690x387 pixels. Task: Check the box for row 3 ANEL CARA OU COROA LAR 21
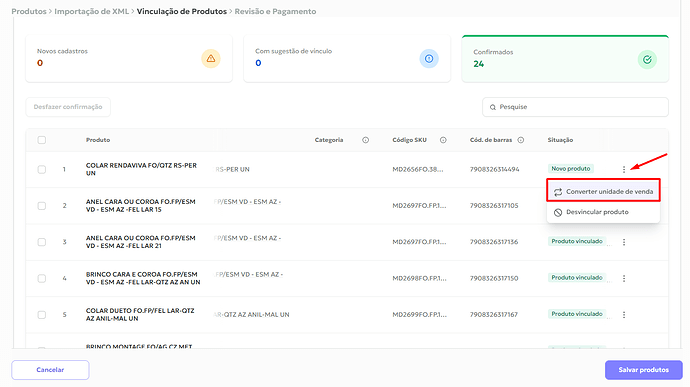click(x=42, y=242)
